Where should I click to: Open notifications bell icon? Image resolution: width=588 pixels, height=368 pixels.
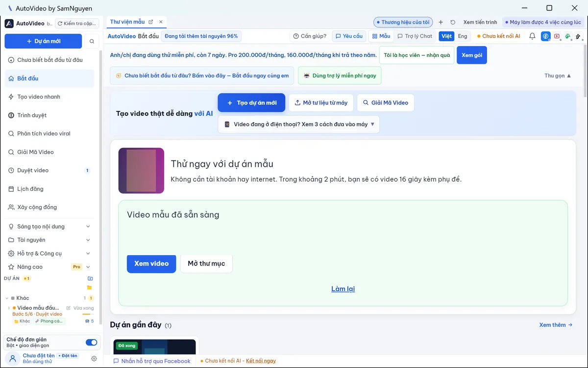click(532, 36)
